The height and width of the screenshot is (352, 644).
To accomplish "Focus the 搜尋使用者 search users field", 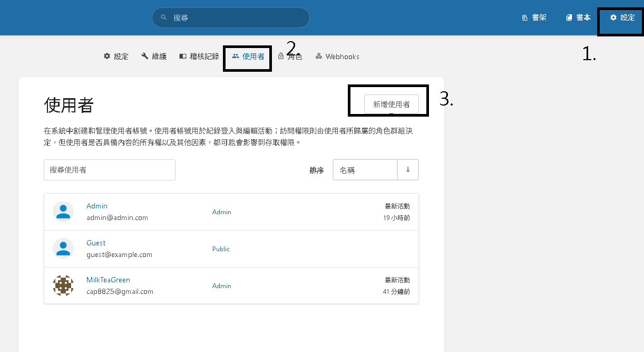I will [x=110, y=170].
